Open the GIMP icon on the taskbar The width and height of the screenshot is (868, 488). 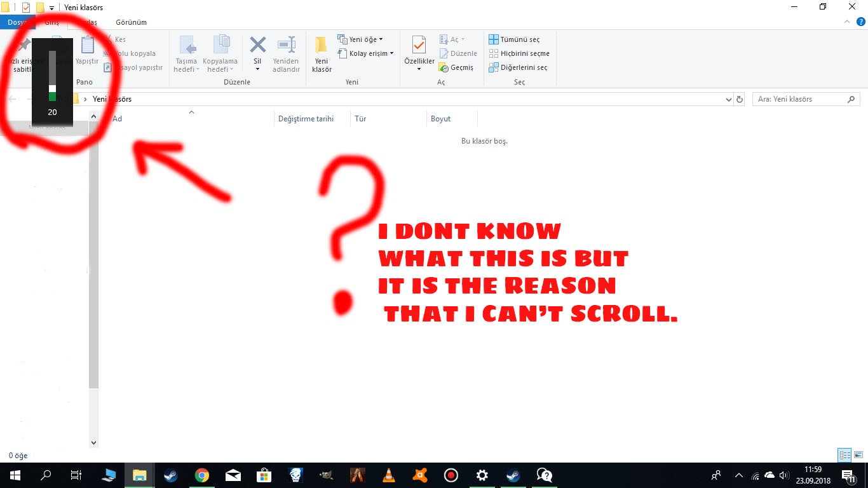tap(326, 475)
